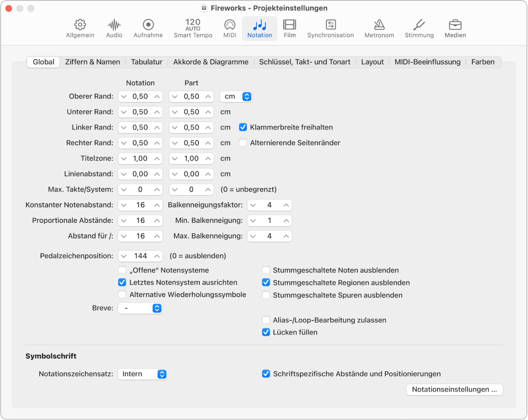The image size is (528, 420).
Task: Open the Allgemein settings icon
Action: pos(80,28)
